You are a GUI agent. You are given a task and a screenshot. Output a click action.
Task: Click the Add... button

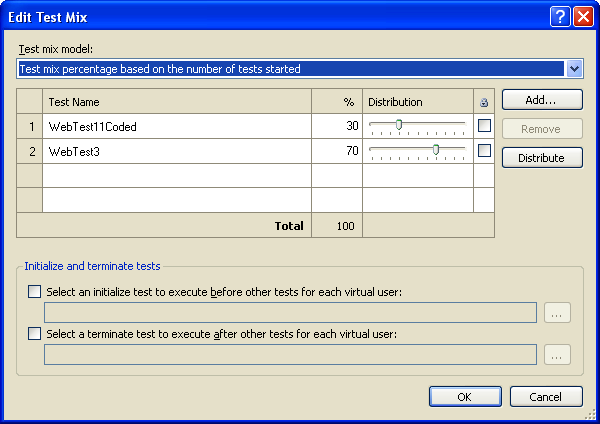[542, 100]
